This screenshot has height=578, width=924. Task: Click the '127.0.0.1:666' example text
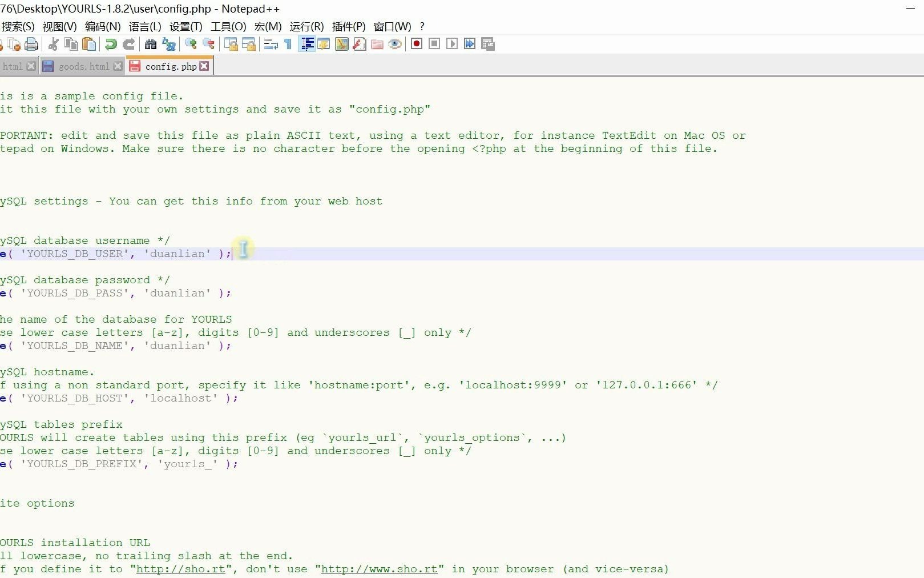point(647,385)
